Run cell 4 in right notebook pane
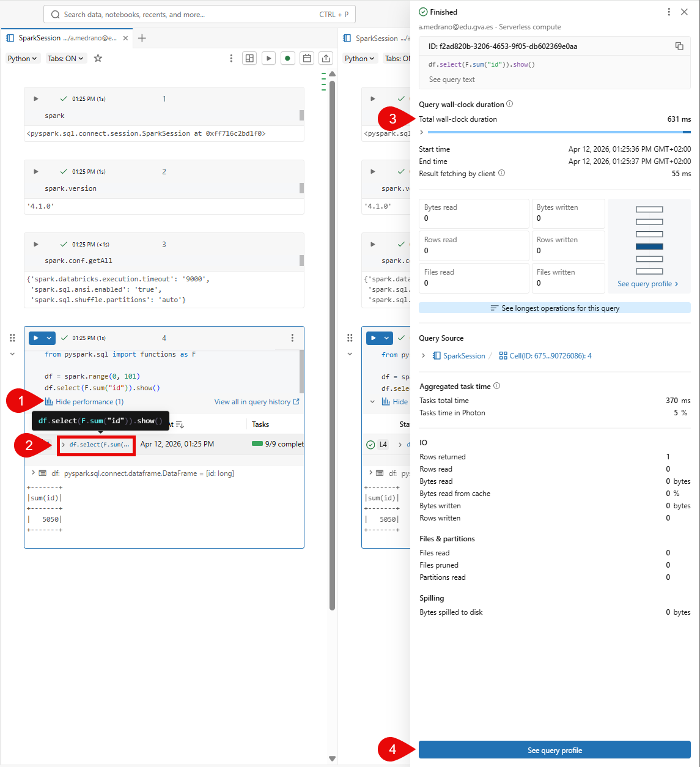The image size is (700, 767). point(373,338)
